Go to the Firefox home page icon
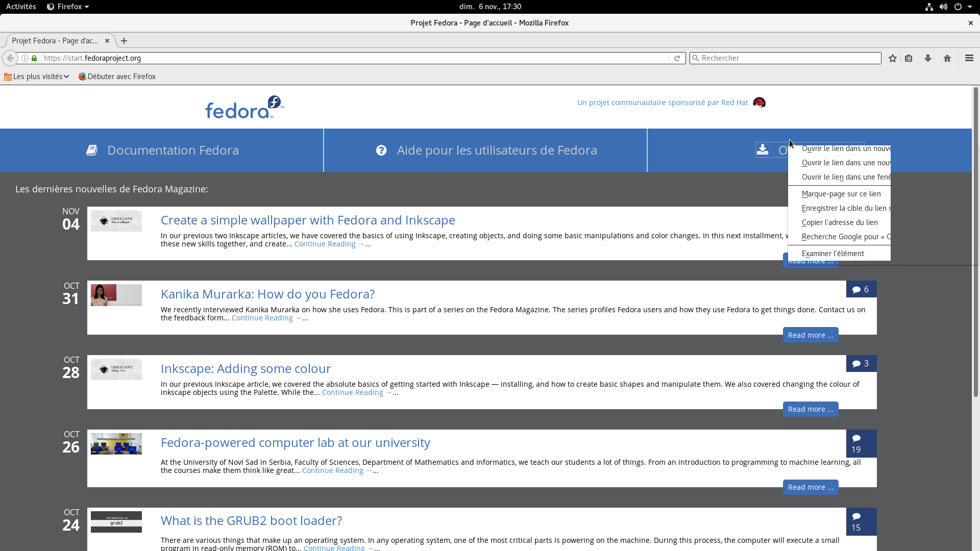The height and width of the screenshot is (551, 980). [x=947, y=58]
